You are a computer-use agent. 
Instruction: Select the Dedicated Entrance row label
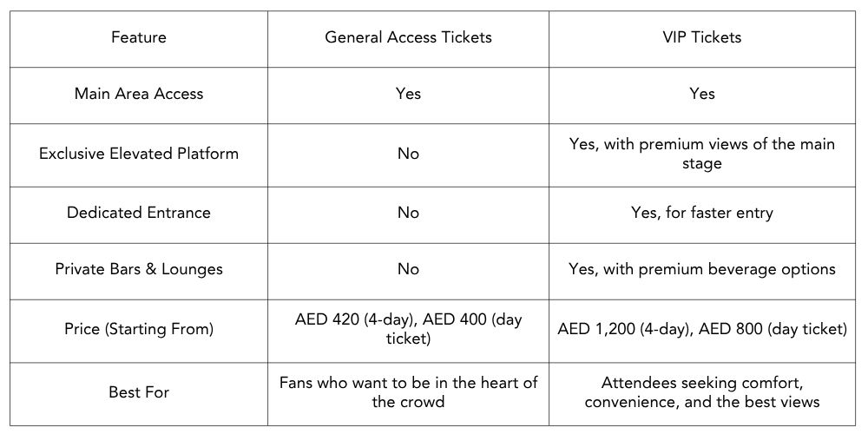[x=139, y=213]
